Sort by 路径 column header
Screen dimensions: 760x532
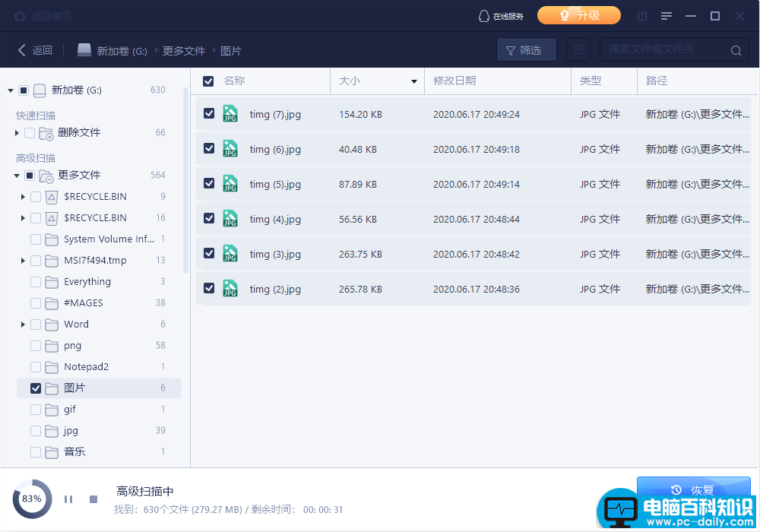click(657, 81)
